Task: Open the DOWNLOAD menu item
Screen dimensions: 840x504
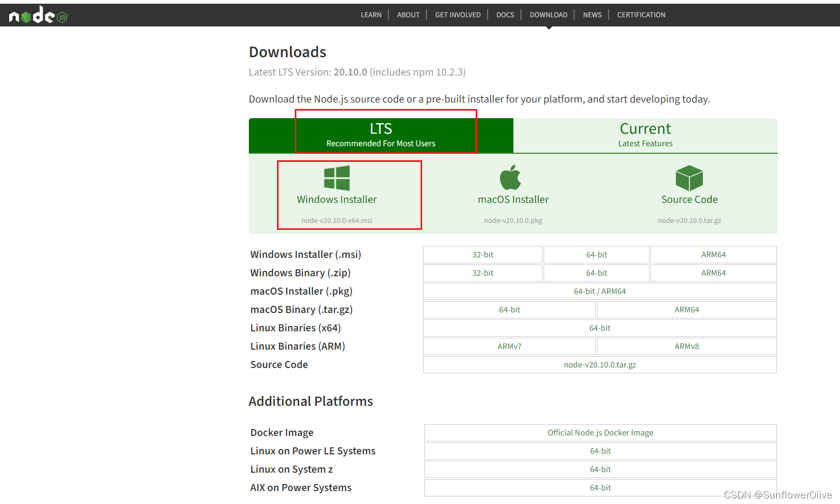Action: click(548, 15)
